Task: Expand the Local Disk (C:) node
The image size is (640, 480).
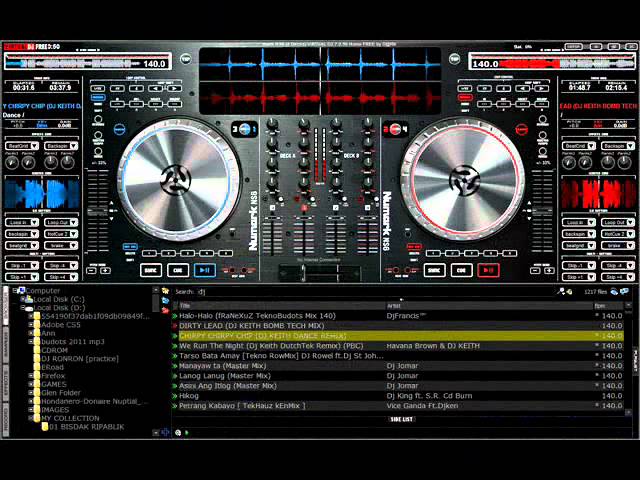Action: pos(23,299)
